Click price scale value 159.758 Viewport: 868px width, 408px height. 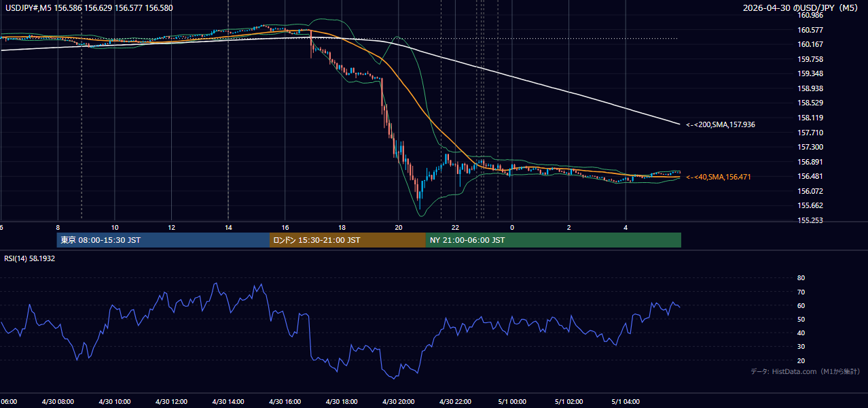click(810, 59)
